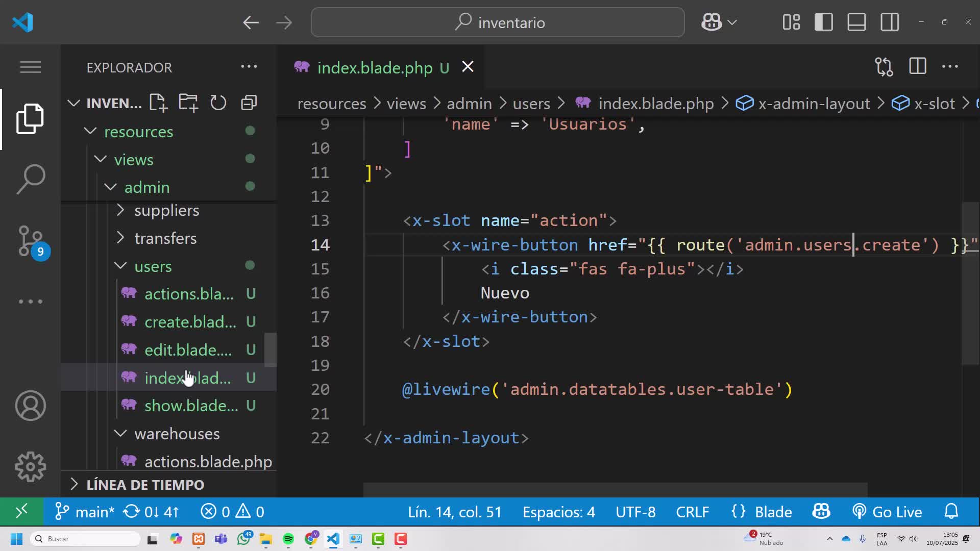Click x-admin-layout breadcrumb symbol

click(x=814, y=104)
